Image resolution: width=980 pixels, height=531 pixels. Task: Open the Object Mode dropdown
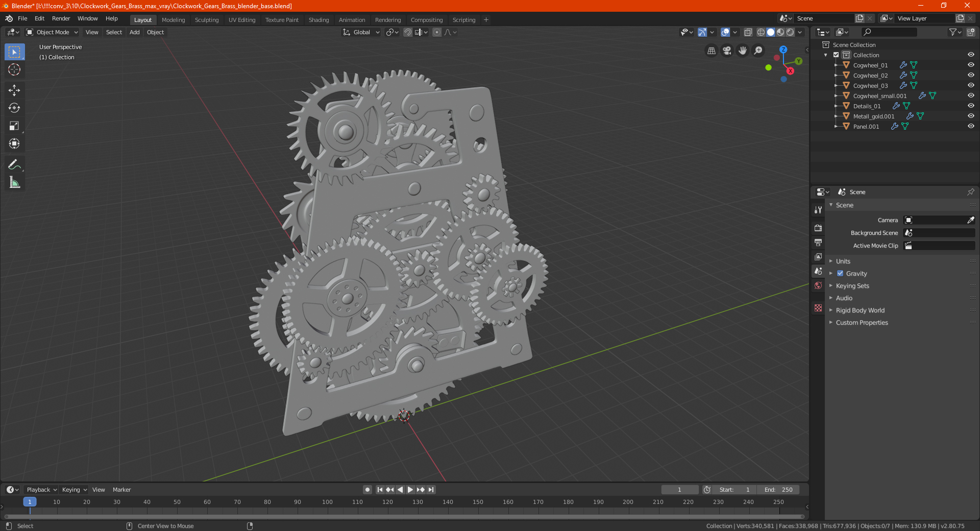pyautogui.click(x=52, y=32)
